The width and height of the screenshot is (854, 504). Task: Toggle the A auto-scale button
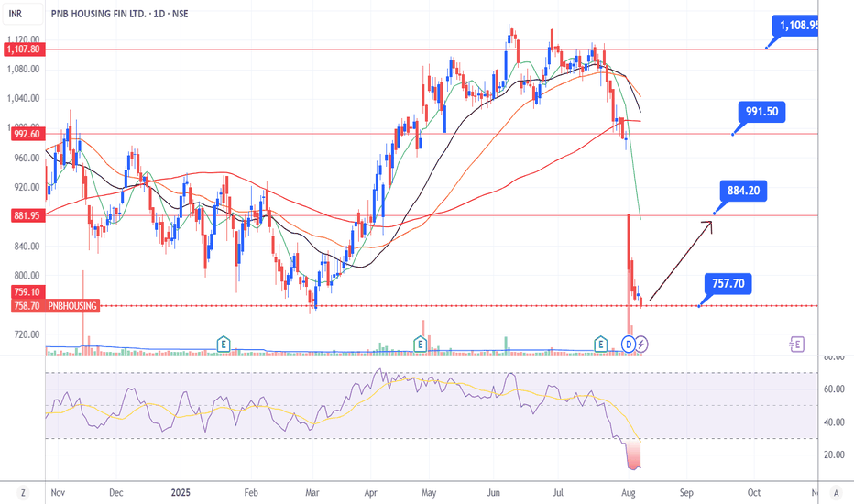(x=836, y=493)
